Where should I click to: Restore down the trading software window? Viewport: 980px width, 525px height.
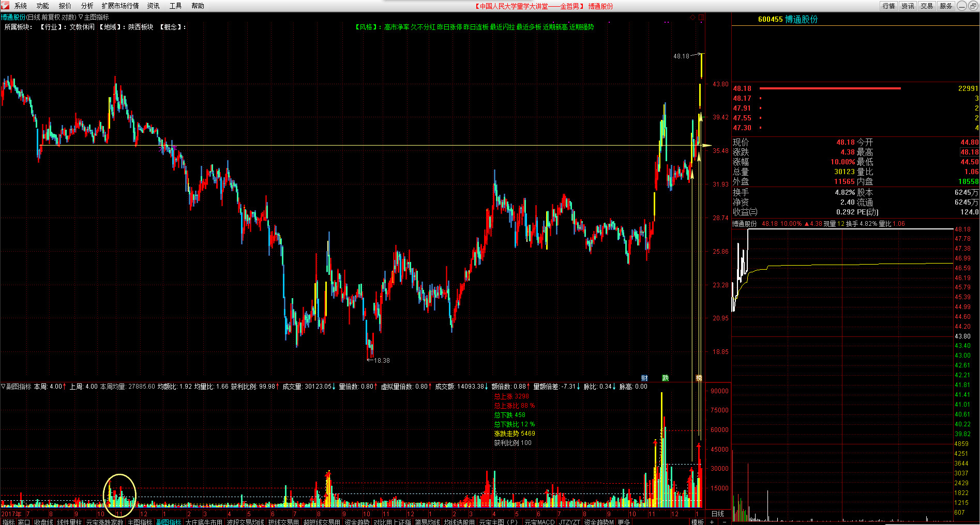coord(972,6)
